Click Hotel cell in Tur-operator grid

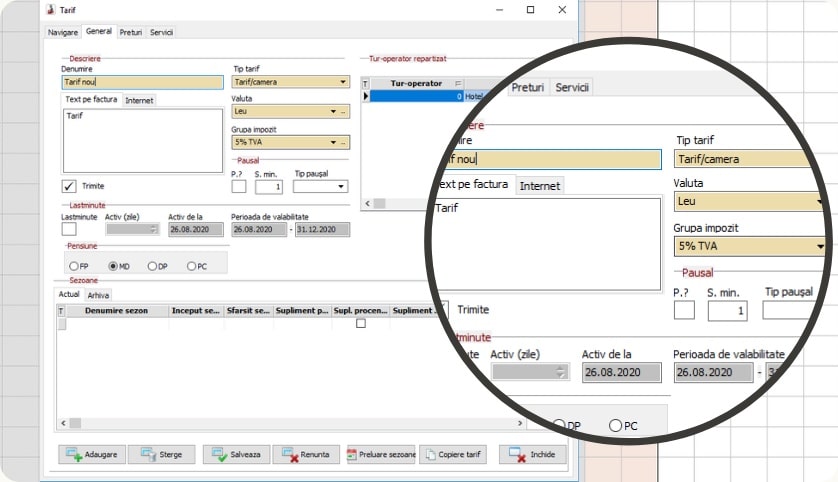(x=474, y=96)
